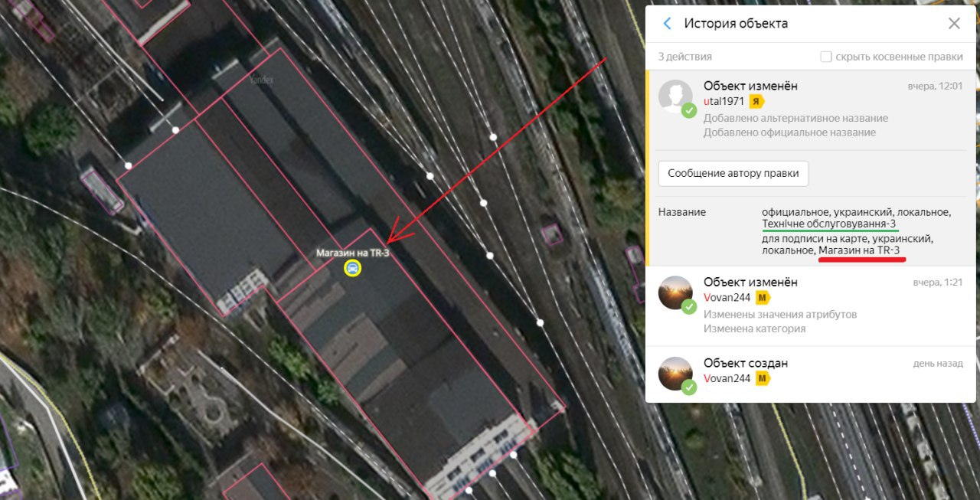The width and height of the screenshot is (980, 500).
Task: Click utal1971 avatar picture
Action: pos(675,96)
